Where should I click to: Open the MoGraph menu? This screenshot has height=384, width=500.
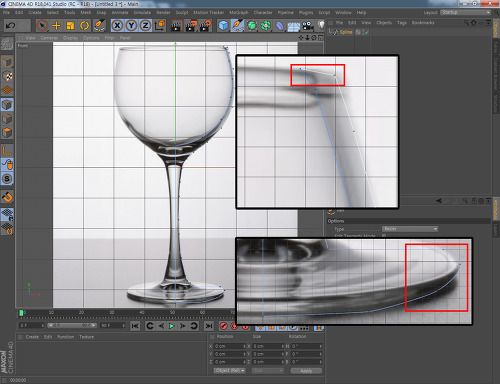coord(239,12)
